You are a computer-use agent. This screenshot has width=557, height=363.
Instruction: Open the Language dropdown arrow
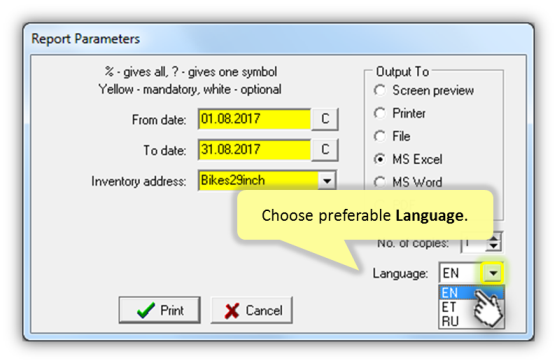tap(493, 273)
